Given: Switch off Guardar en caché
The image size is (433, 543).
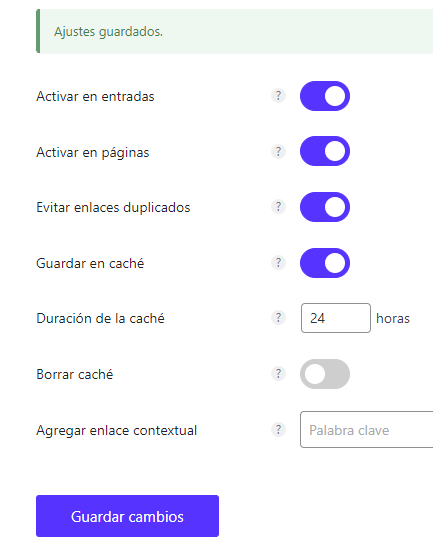Looking at the screenshot, I should 325,263.
